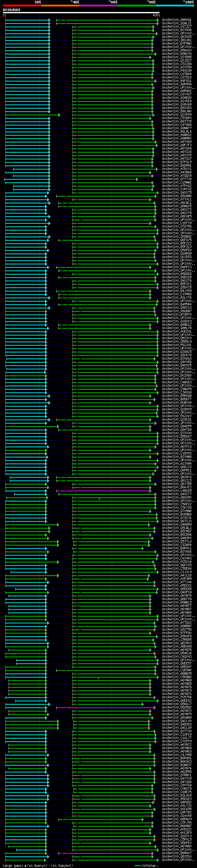Select the UniRef100_Q74Z31 label
Screen dimensions: 197x868
pos(177,518)
